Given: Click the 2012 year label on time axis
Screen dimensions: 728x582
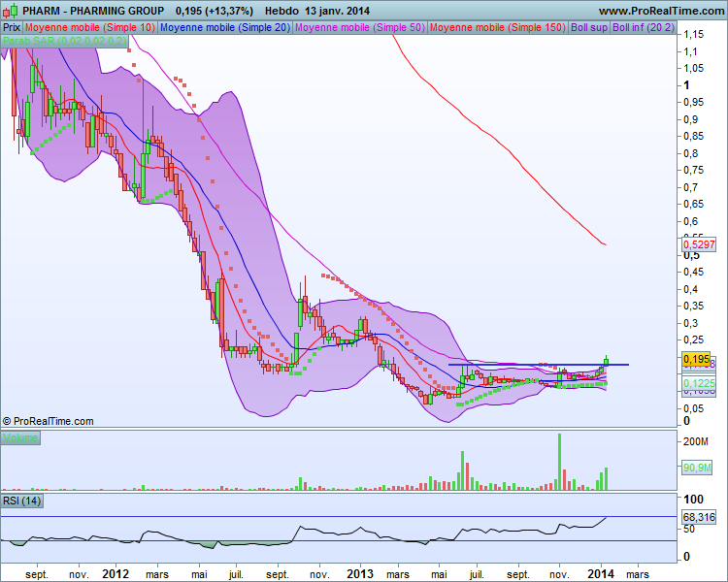Looking at the screenshot, I should (116, 574).
